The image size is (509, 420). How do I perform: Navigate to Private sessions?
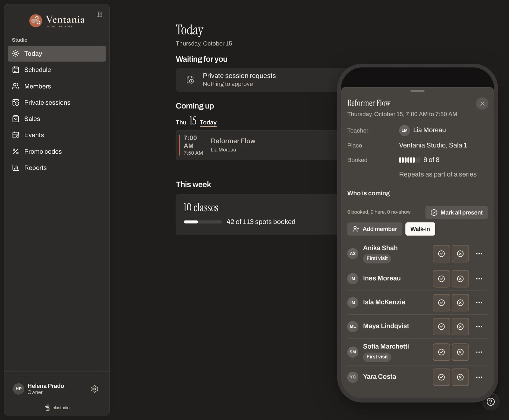(x=57, y=102)
